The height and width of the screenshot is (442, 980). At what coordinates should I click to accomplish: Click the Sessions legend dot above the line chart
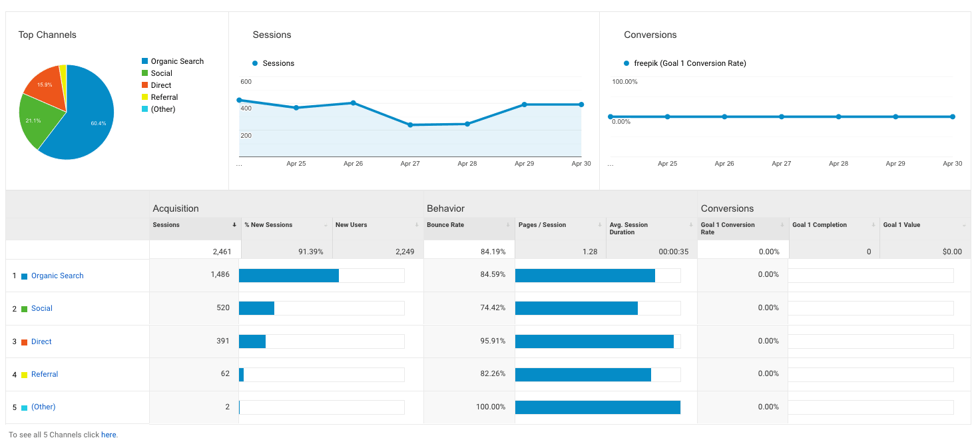(255, 63)
